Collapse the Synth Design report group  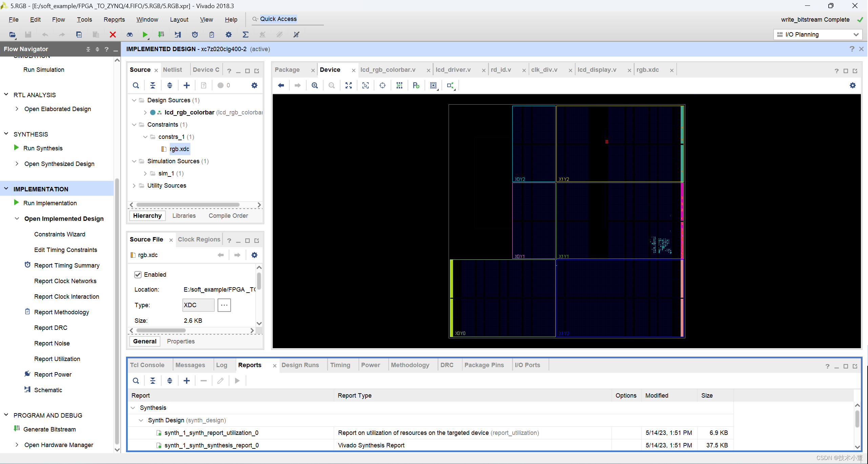(x=141, y=420)
